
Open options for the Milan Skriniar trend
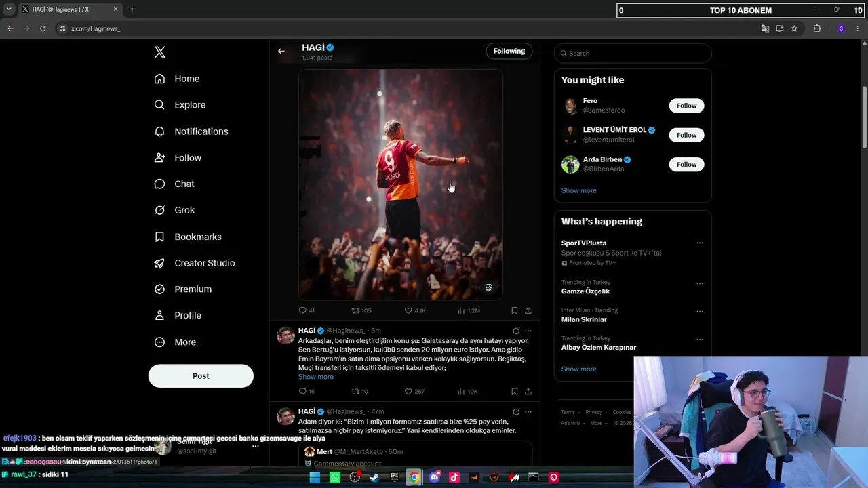[700, 311]
